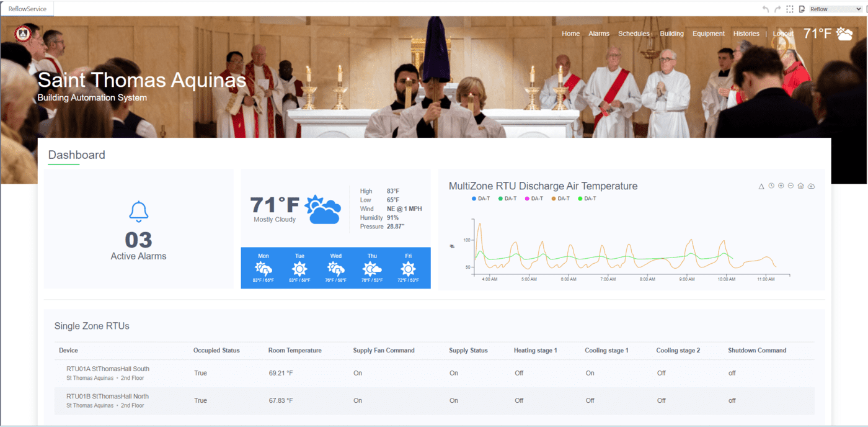This screenshot has width=868, height=427.
Task: Toggle the magenta DA-T legend series
Action: pyautogui.click(x=534, y=199)
